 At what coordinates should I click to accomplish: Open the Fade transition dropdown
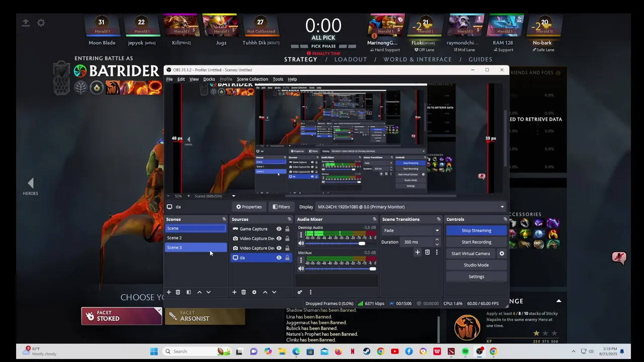(x=411, y=230)
